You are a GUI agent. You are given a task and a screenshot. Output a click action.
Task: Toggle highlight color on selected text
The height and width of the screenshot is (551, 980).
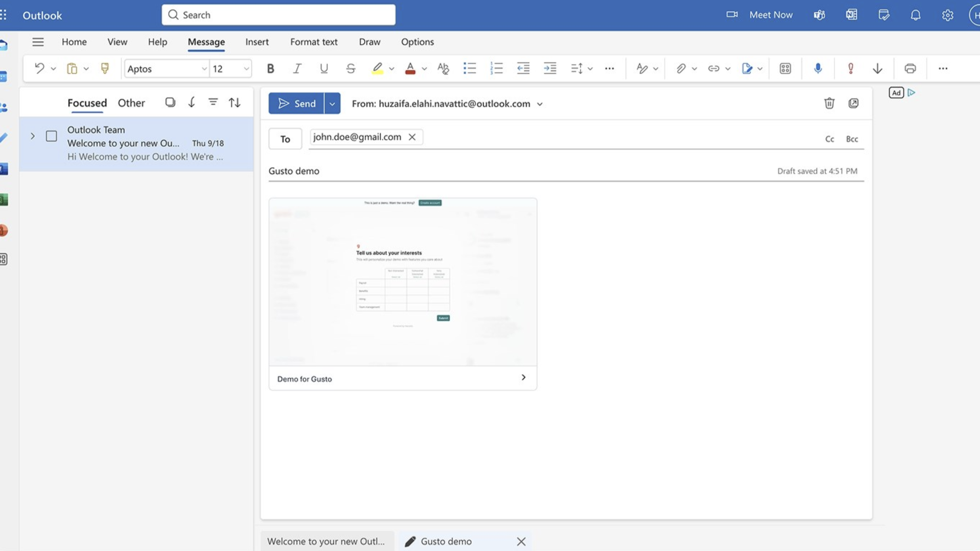point(378,68)
